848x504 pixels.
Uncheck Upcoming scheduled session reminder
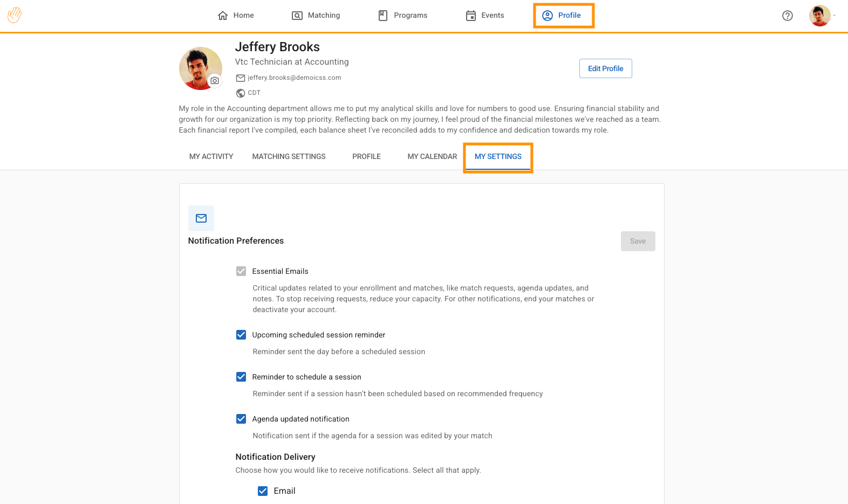241,335
